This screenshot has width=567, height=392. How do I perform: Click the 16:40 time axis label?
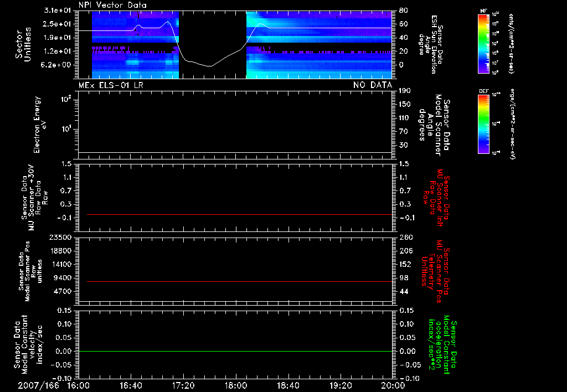[131, 385]
